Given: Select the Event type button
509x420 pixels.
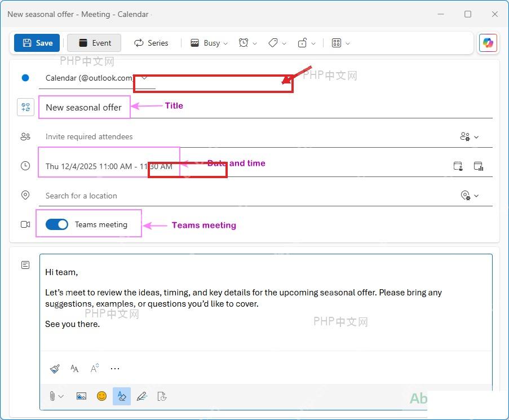Looking at the screenshot, I should (94, 43).
